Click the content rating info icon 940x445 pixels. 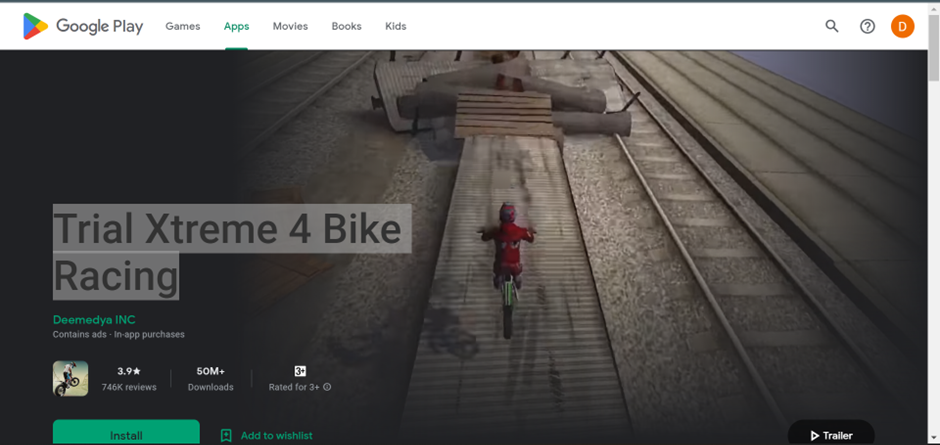click(327, 387)
